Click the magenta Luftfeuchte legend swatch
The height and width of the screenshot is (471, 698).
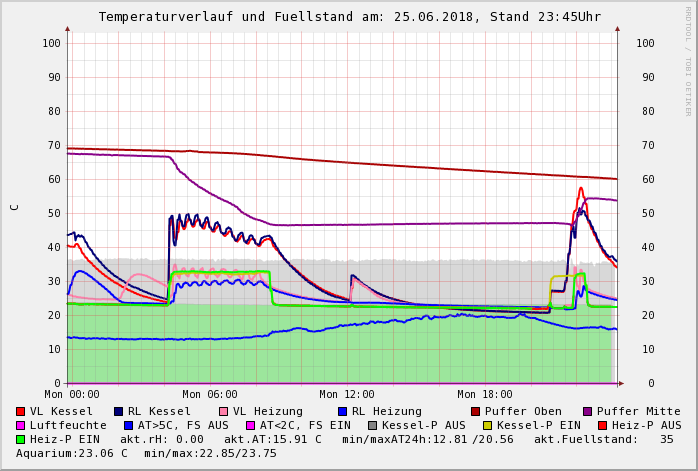(x=21, y=425)
